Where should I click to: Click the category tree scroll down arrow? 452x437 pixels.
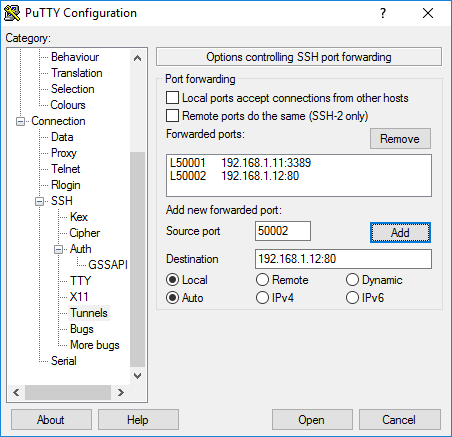[x=137, y=376]
